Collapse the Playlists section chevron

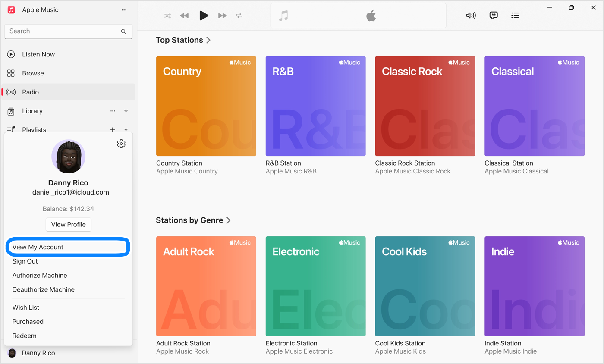click(x=126, y=129)
